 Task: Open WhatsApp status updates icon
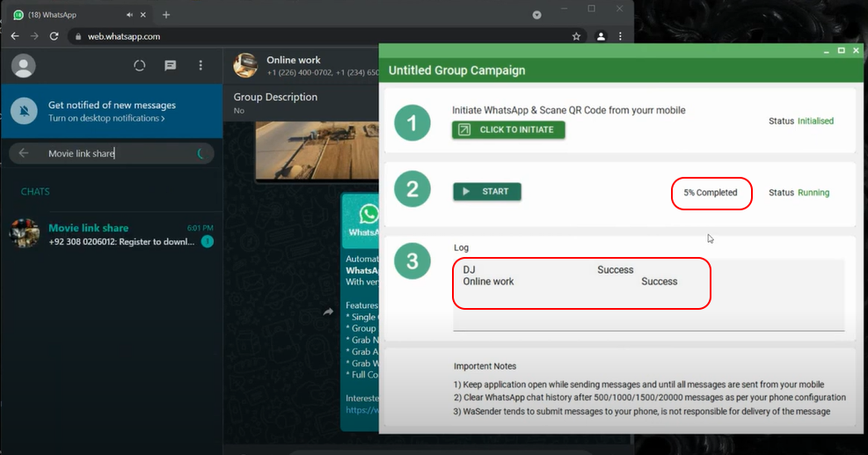(139, 66)
